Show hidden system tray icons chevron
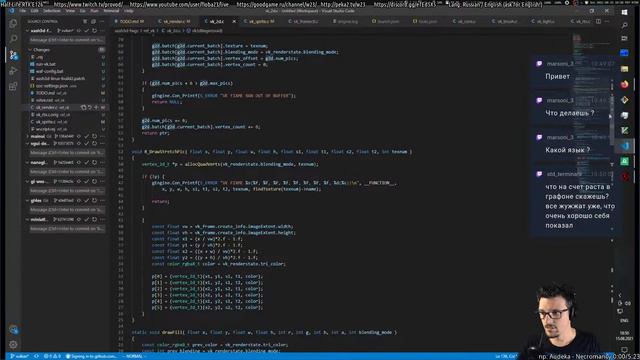Image resolution: width=640 pixels, height=360 pixels. pyautogui.click(x=620, y=295)
